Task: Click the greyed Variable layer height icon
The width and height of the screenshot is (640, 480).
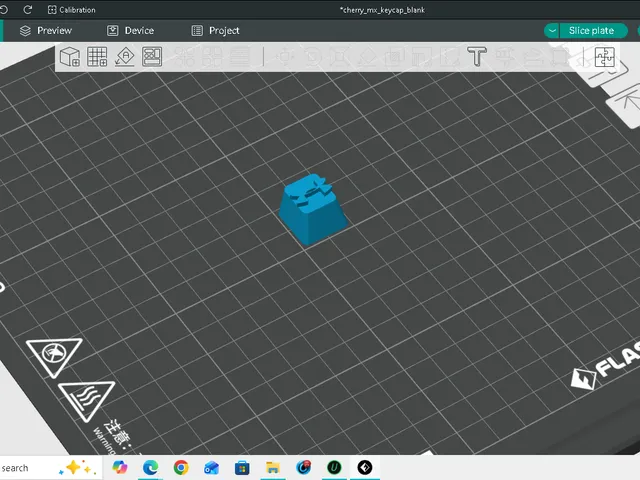Action: (240, 57)
